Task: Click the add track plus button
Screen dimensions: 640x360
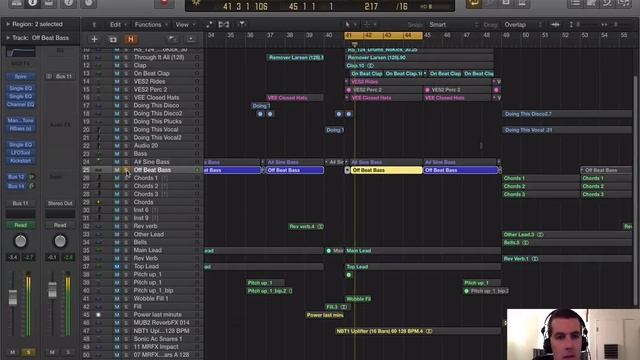Action: click(x=94, y=39)
